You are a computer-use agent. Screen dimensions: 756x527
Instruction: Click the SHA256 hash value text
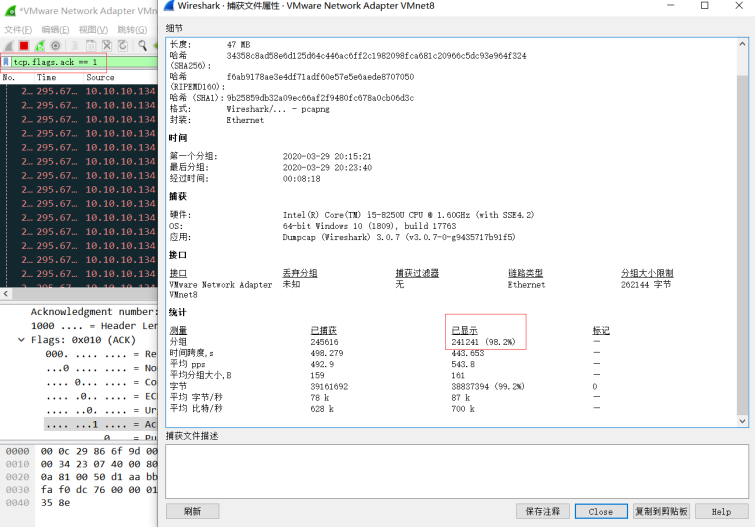pos(377,56)
